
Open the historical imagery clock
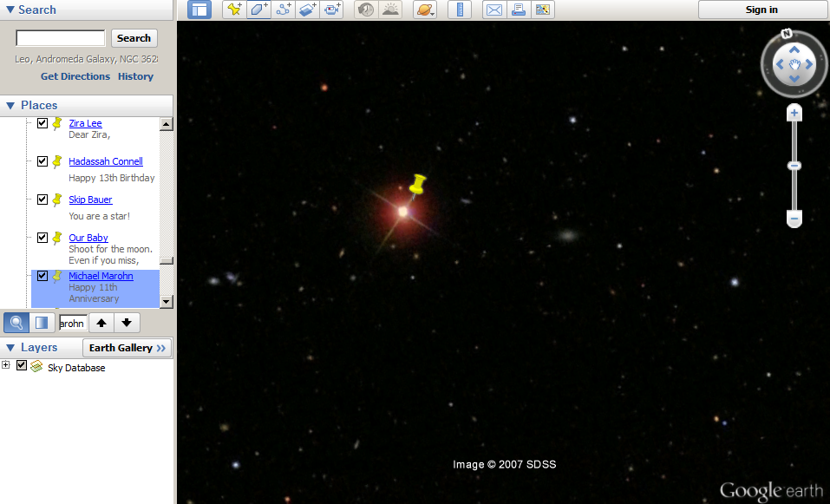[x=366, y=10]
